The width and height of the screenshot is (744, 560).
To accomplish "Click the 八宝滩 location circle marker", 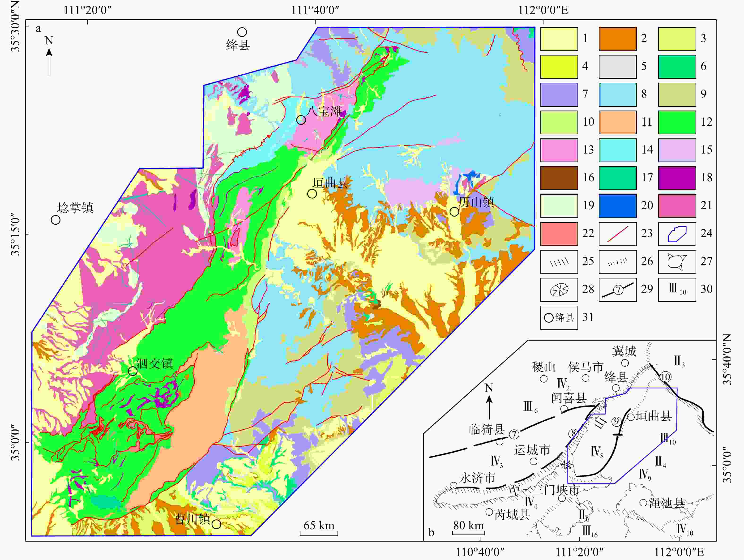I will (x=301, y=120).
